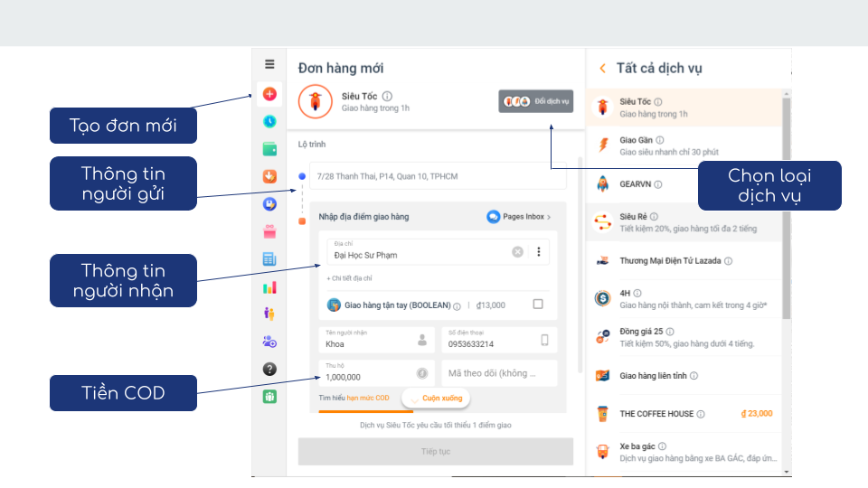The width and height of the screenshot is (868, 488).
Task: Click the Số điện thoại field 0953633214
Action: pyautogui.click(x=499, y=340)
